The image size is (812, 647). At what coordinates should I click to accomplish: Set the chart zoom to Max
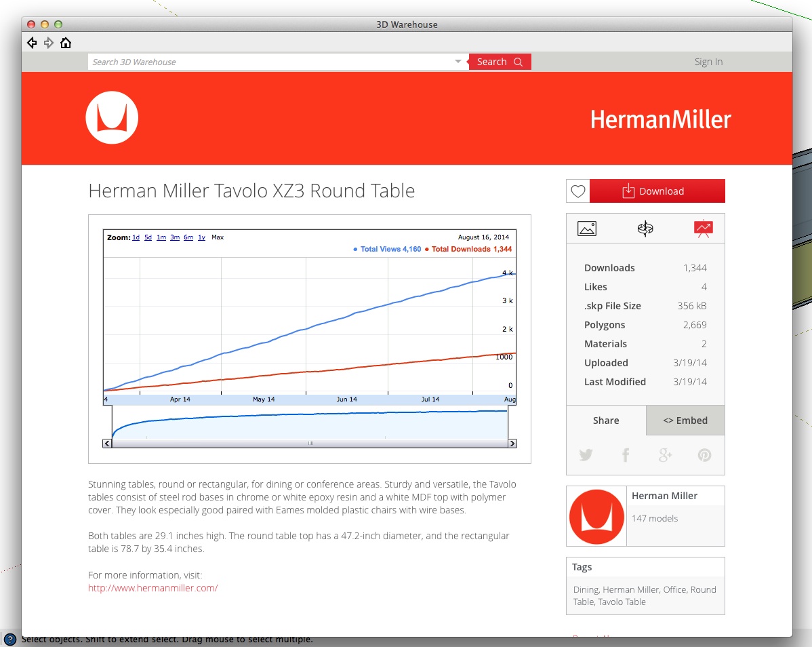click(x=218, y=237)
